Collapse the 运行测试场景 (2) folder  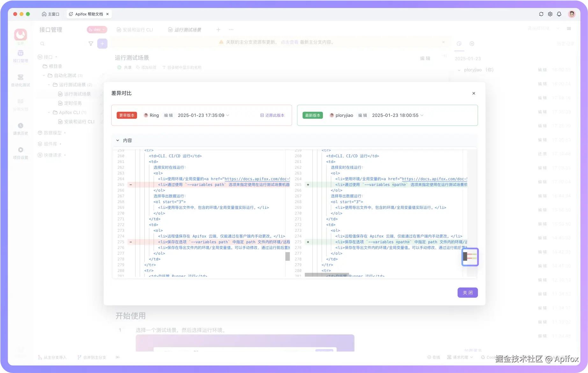coord(49,85)
